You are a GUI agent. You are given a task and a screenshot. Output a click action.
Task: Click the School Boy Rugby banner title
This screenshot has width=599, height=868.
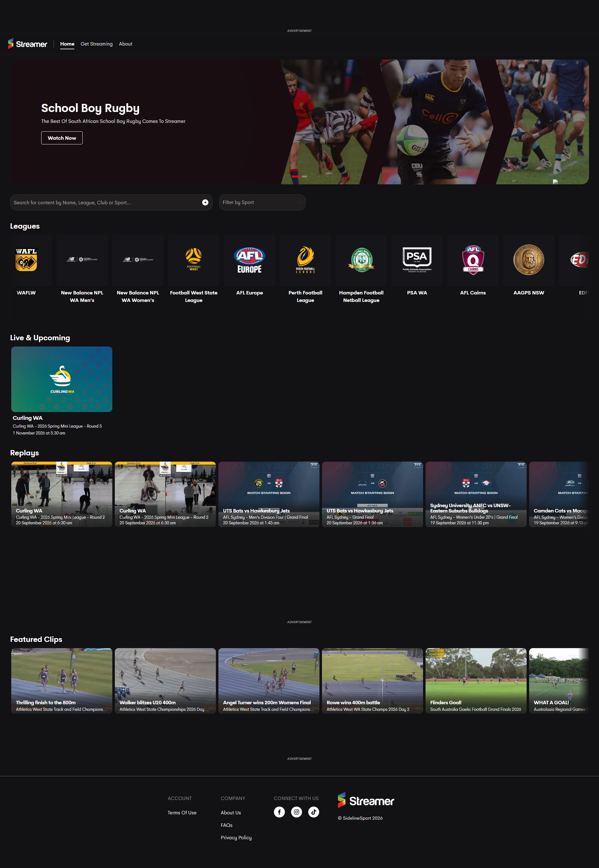(90, 108)
